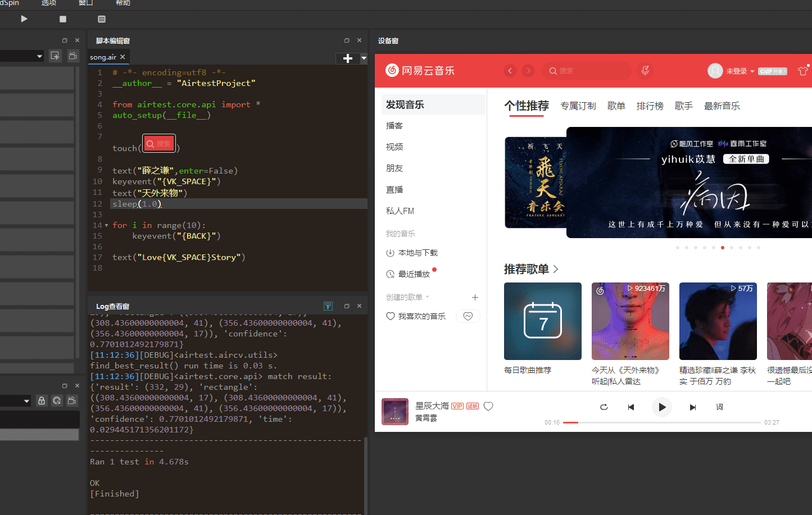Toggle the Log viewer filter icon
The height and width of the screenshot is (515, 812).
(x=328, y=306)
